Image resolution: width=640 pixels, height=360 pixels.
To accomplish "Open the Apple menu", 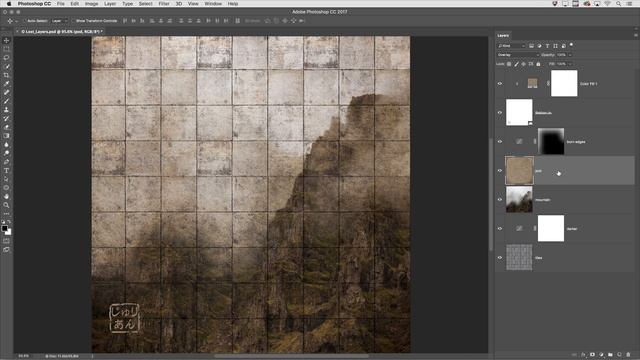I will pos(8,4).
